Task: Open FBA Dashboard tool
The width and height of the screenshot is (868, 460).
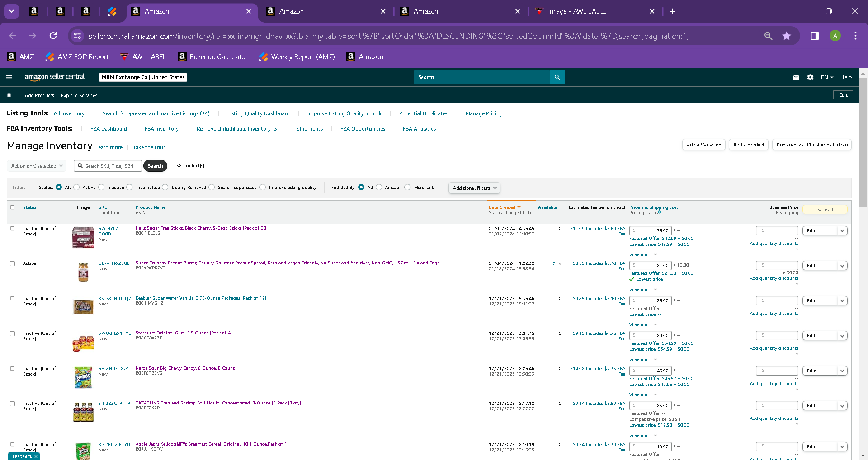Action: [108, 129]
